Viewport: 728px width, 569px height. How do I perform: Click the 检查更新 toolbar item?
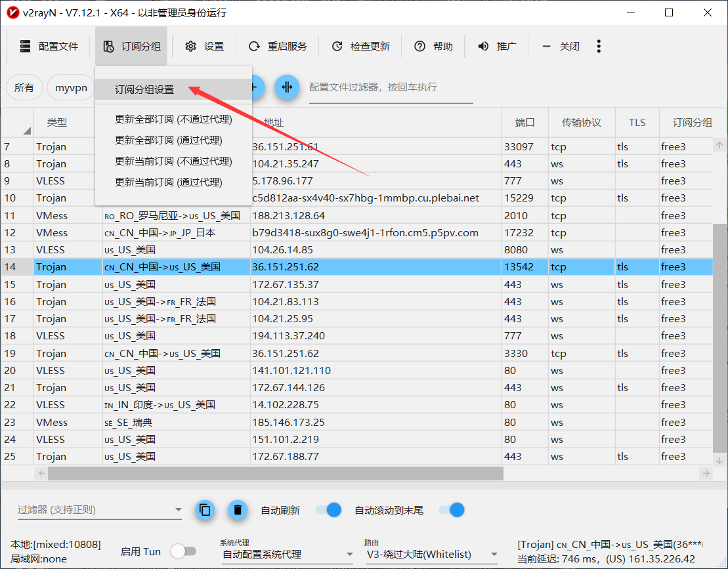click(360, 47)
